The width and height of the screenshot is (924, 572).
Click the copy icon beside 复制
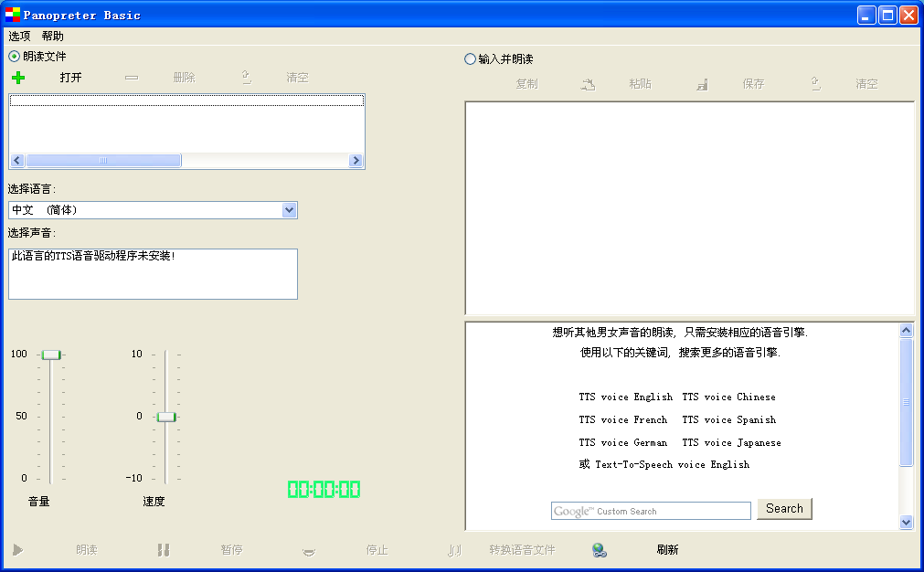(x=589, y=83)
